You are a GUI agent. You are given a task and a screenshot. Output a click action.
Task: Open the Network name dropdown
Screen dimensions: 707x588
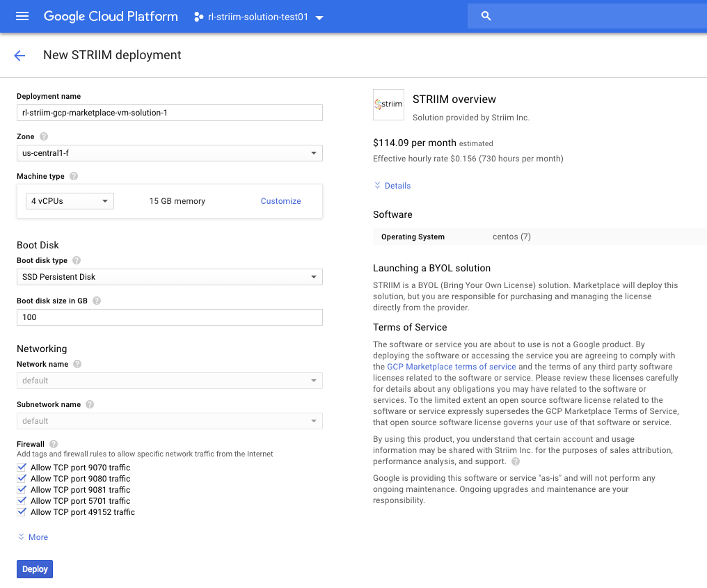point(170,381)
